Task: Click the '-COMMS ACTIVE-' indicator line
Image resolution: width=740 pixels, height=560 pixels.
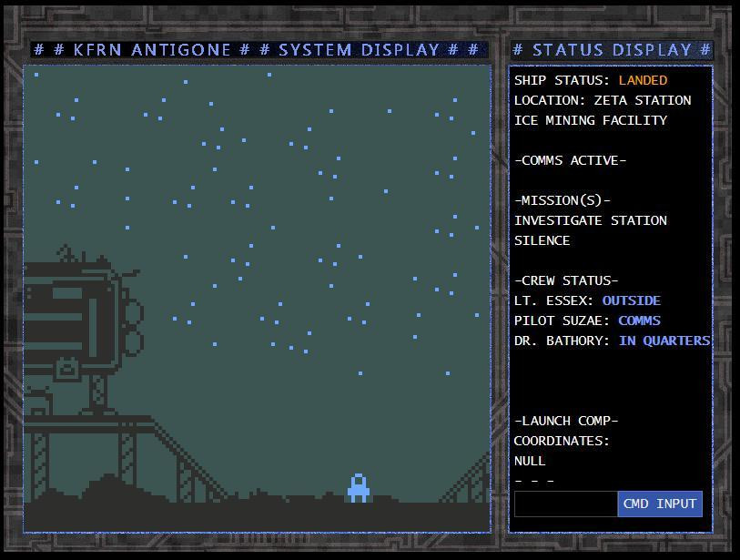Action: [x=570, y=160]
